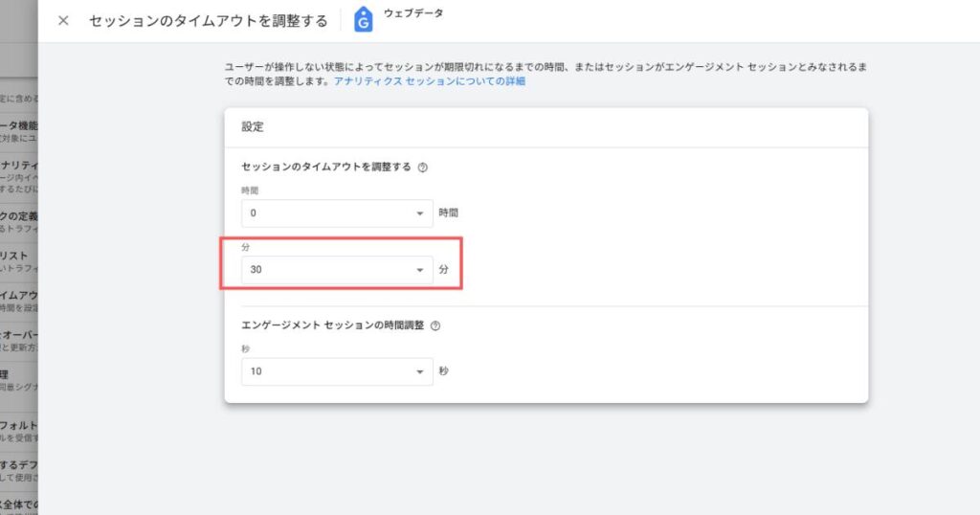Click the 設定 card header
Screen dimensions: 980x515
(253, 126)
